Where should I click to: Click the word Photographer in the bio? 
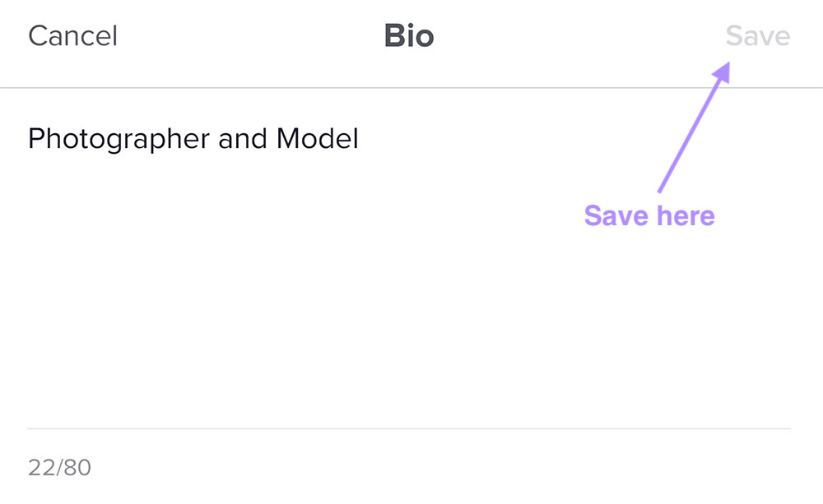[119, 139]
